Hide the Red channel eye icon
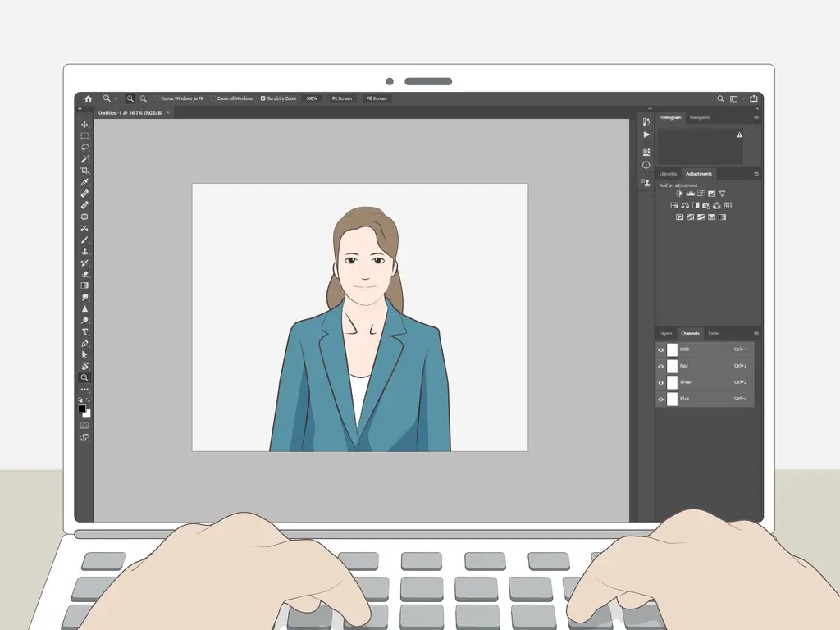This screenshot has width=840, height=630. [x=661, y=366]
